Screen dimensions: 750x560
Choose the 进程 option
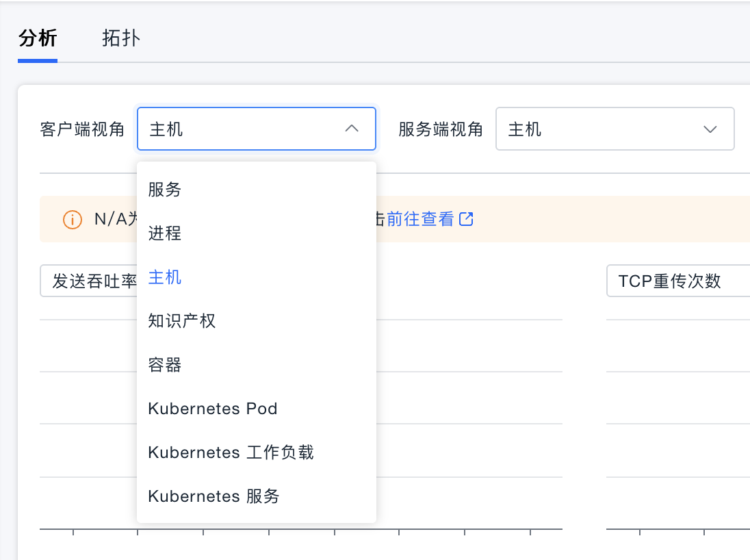click(x=165, y=233)
